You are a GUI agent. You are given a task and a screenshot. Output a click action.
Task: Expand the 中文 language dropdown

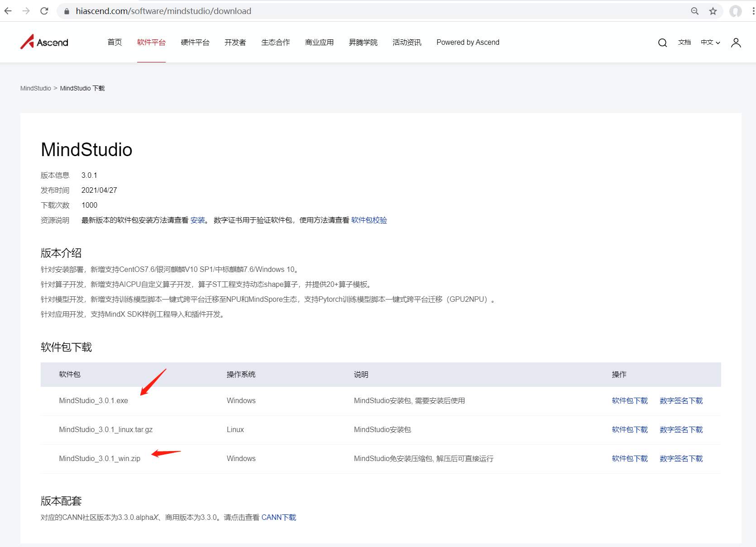click(710, 42)
